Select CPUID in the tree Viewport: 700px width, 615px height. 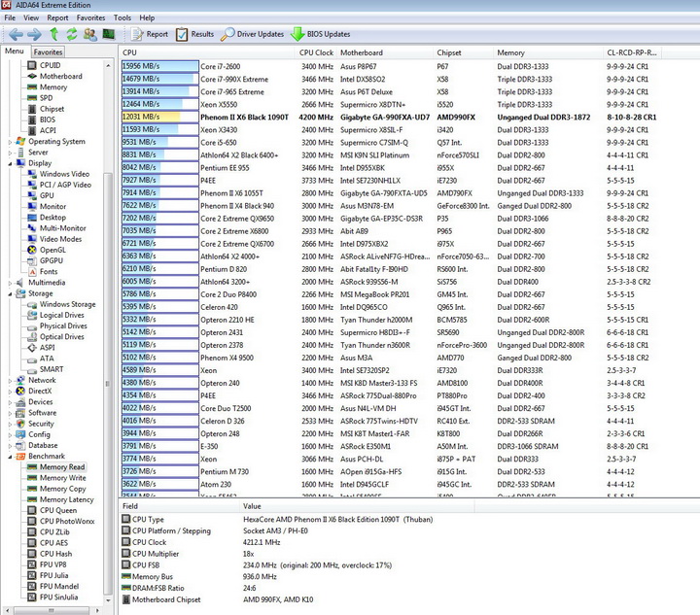50,65
